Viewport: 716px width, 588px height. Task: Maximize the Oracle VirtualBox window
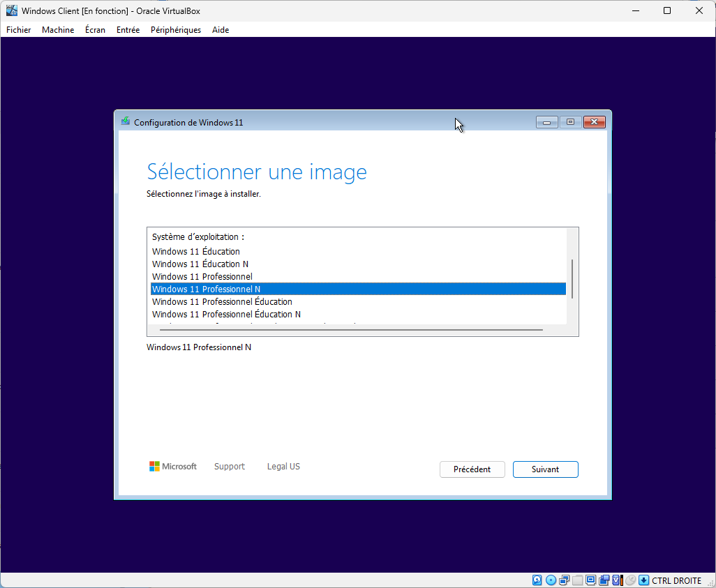[x=667, y=10]
